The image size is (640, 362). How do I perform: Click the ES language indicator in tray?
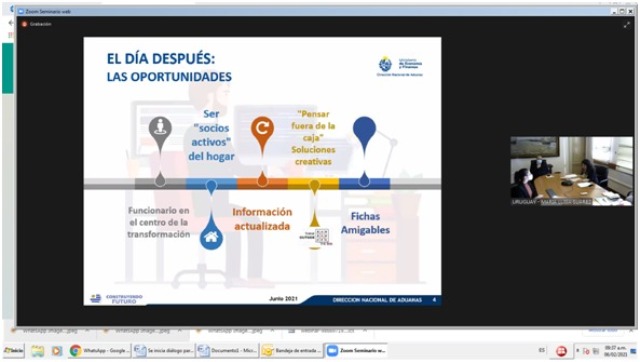click(x=542, y=350)
